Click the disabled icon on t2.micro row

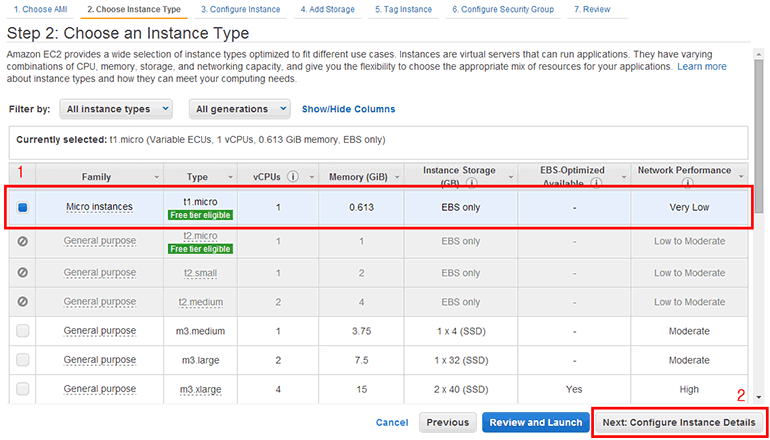coord(22,241)
